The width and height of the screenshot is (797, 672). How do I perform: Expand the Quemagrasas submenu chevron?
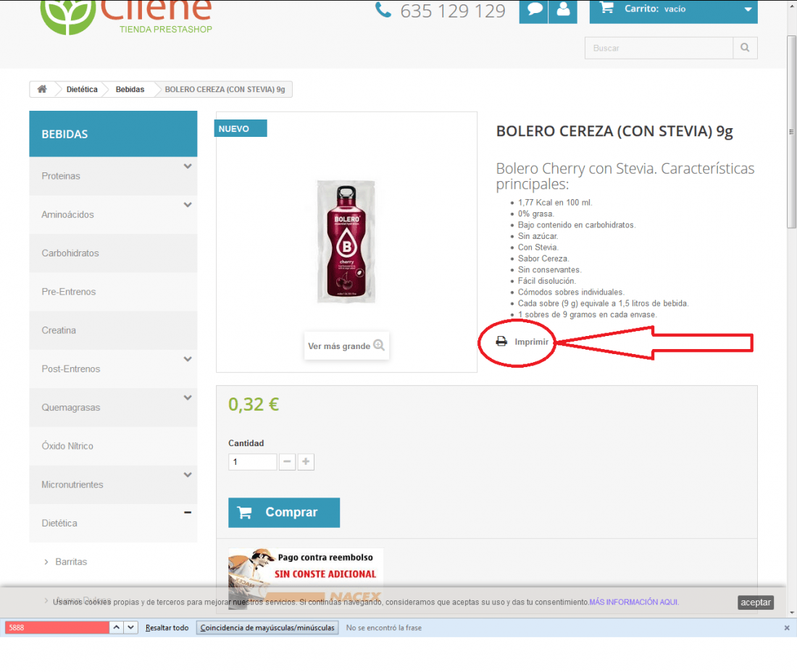pos(188,398)
